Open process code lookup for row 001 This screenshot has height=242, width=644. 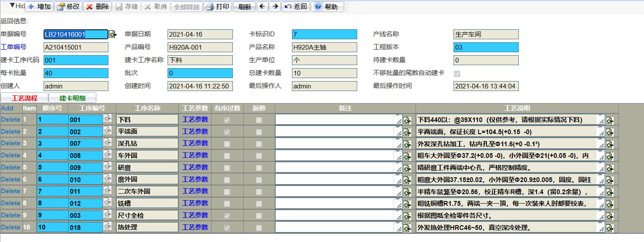pos(107,118)
